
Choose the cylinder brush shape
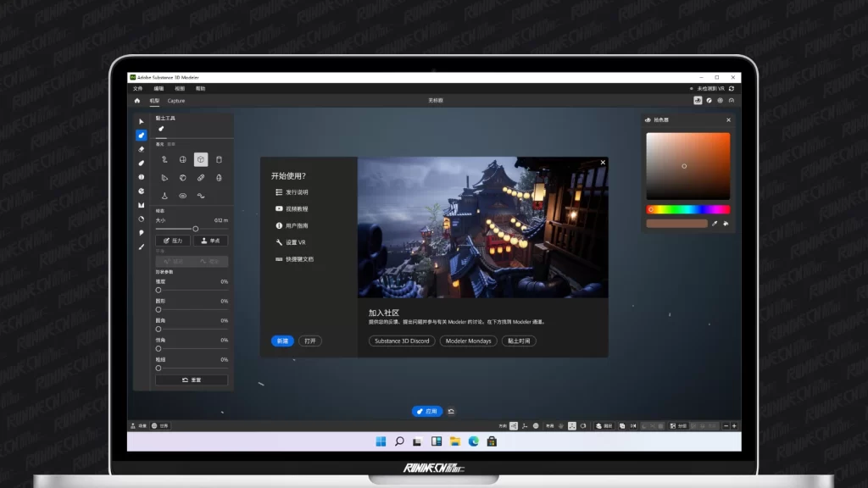point(219,159)
